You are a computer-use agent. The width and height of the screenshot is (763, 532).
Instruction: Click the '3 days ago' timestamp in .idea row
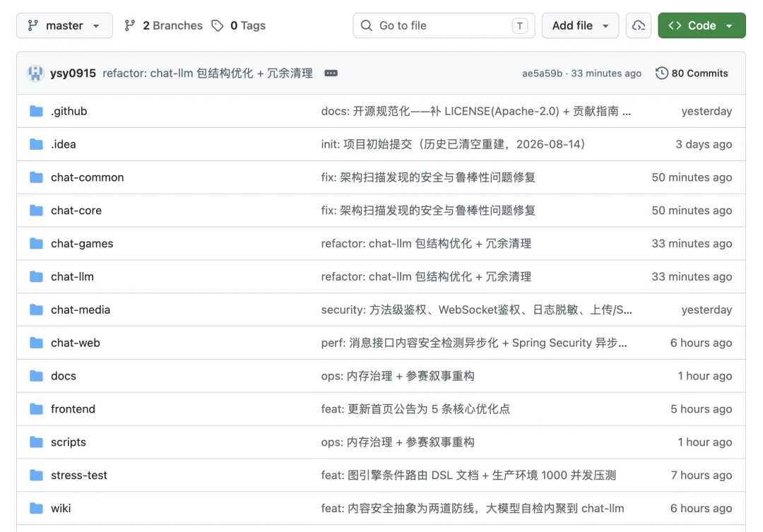click(704, 144)
